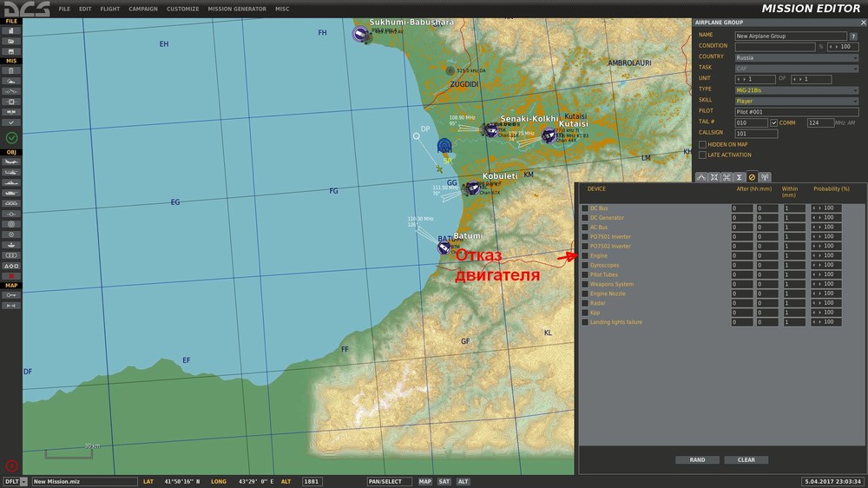
Task: Enable Landing lights failure checkbox
Action: 584,322
